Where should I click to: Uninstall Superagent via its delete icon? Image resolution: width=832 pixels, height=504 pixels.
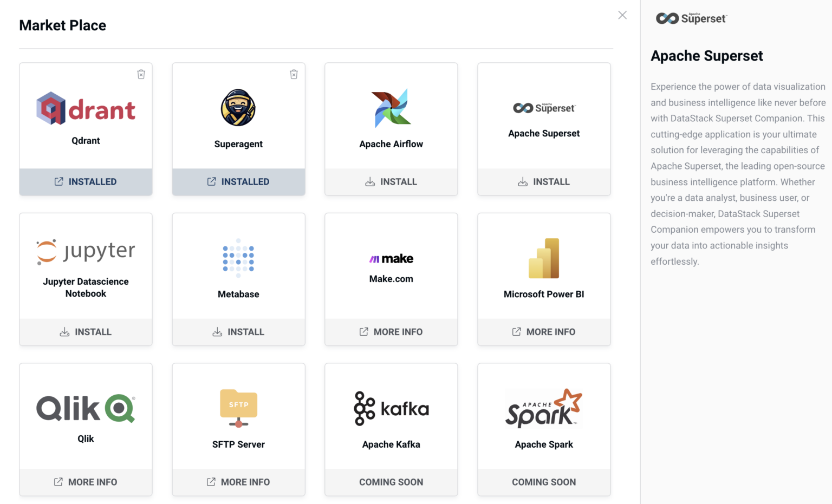click(x=294, y=74)
